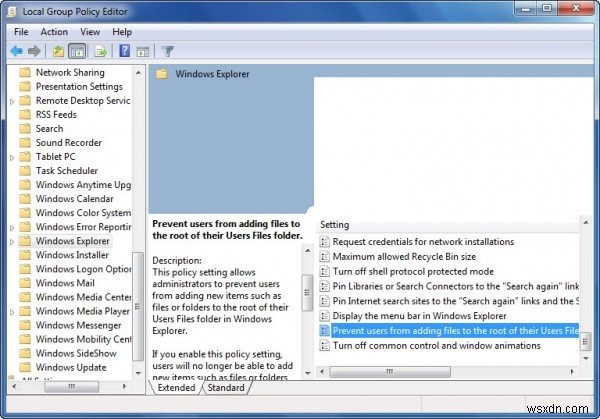Click settings list vertical scrollbar down arrow

[586, 359]
